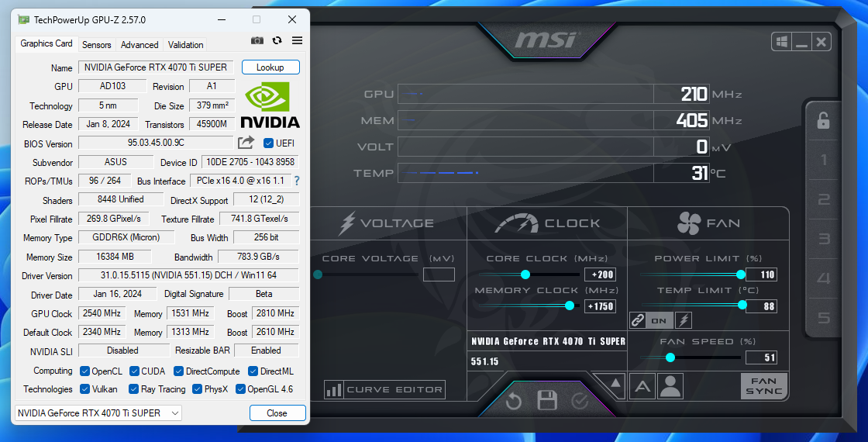868x442 pixels.
Task: Click the Core Clock +200 value field
Action: coord(600,275)
